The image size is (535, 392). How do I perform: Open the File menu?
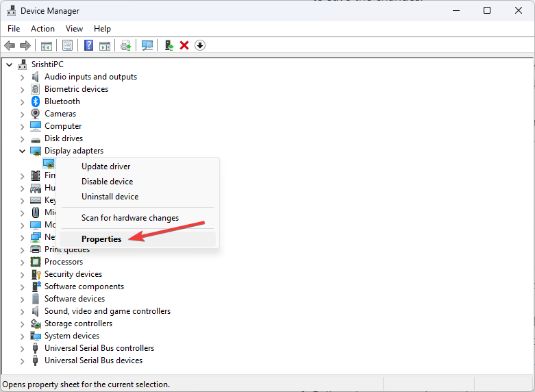14,29
